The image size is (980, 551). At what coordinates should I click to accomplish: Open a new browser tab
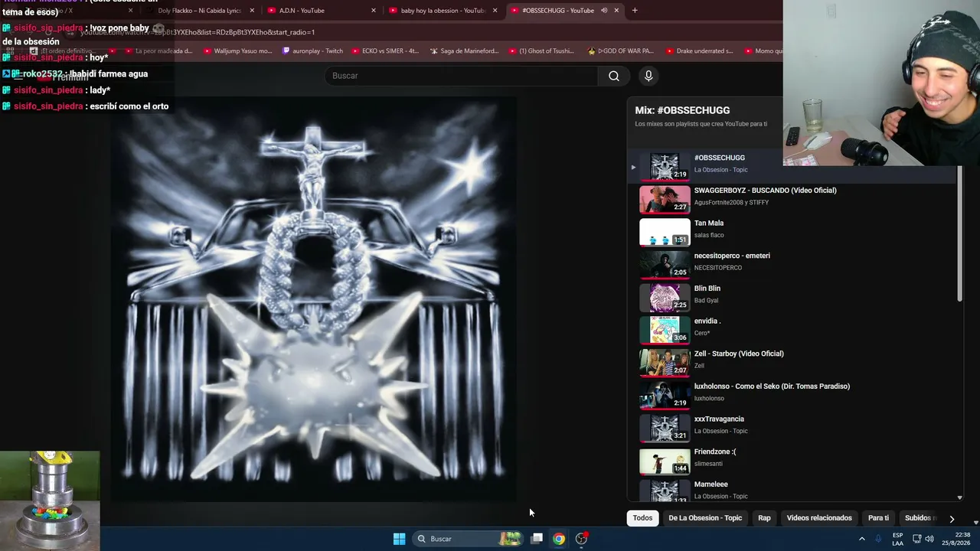(635, 11)
